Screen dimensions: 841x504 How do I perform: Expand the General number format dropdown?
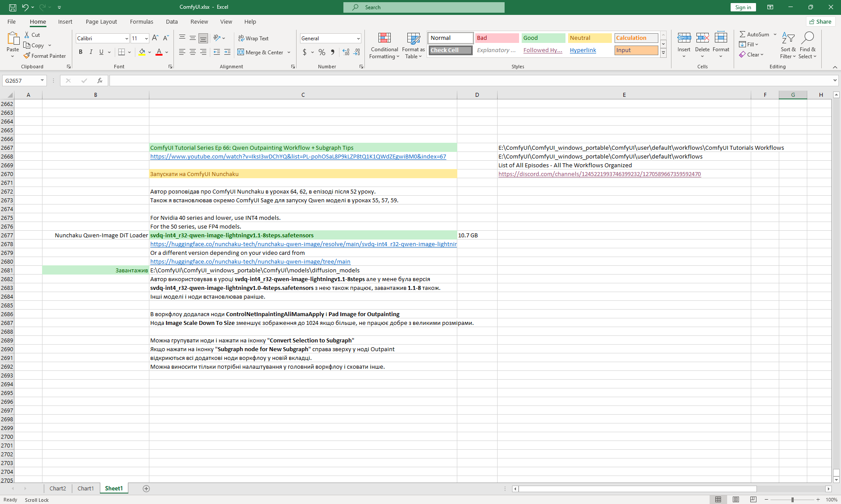[x=358, y=39]
